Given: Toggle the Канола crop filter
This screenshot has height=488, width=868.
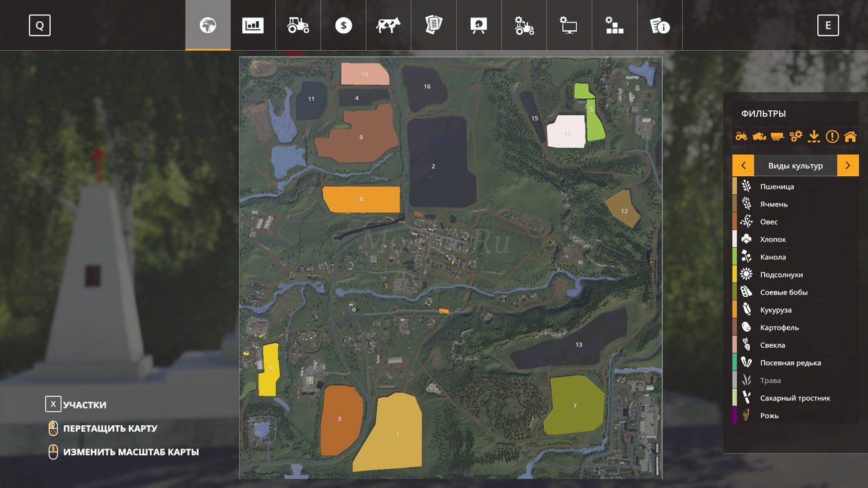Looking at the screenshot, I should 795,257.
